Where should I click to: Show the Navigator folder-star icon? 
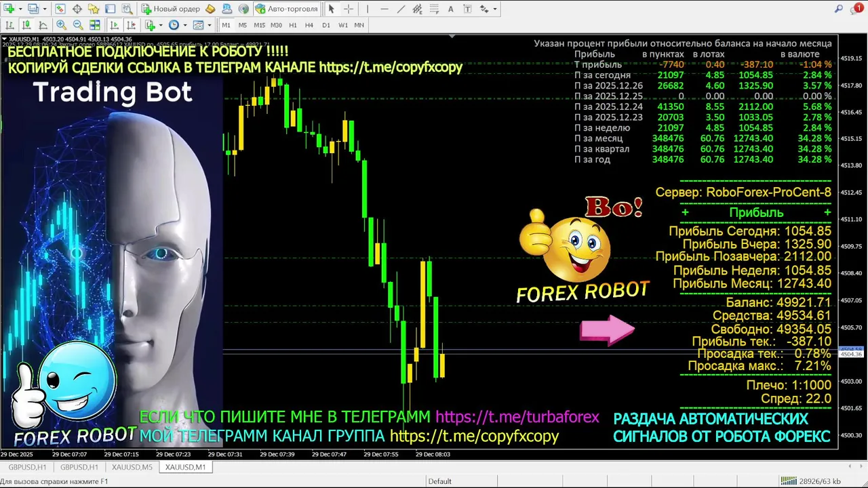[x=94, y=9]
